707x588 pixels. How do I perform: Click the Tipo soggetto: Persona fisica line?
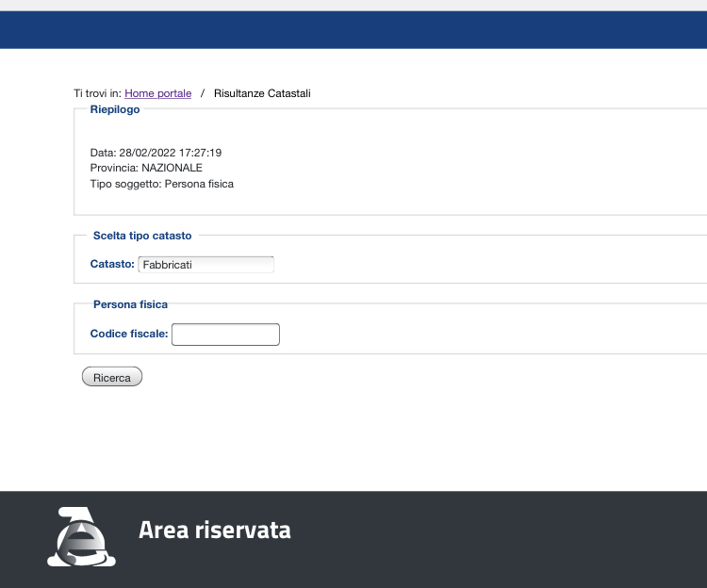pos(161,184)
